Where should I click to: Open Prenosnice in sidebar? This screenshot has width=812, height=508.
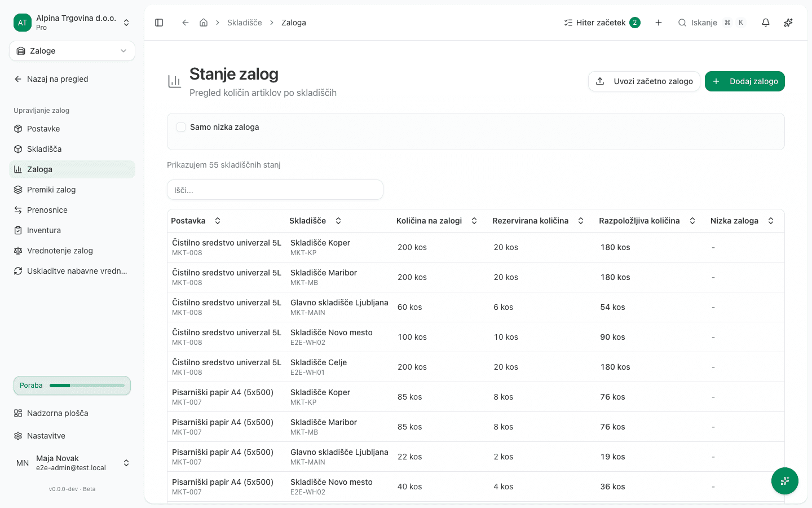click(72, 210)
